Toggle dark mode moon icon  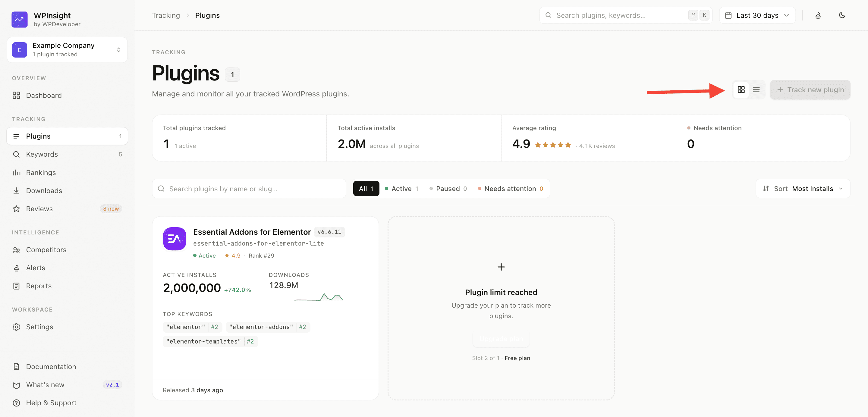tap(842, 15)
